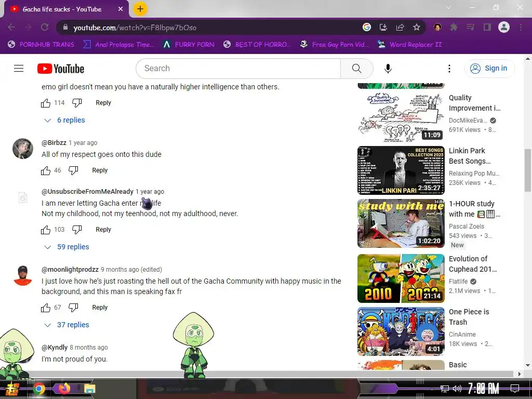Open the Word Replacer II bookmark

410,45
